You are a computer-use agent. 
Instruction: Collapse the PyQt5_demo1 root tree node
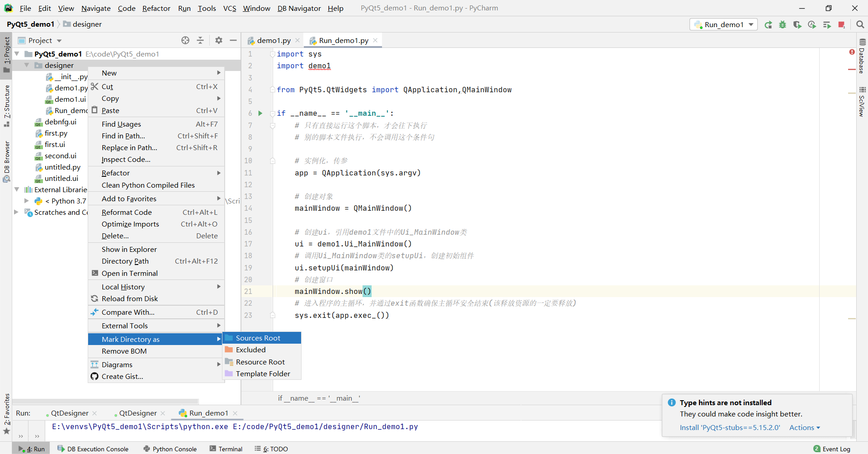click(17, 54)
